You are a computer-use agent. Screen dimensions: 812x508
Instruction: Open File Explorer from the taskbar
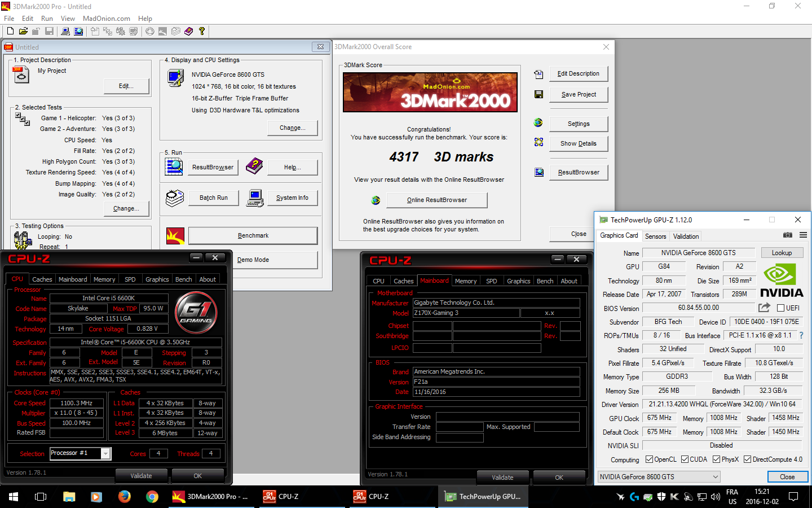point(69,497)
